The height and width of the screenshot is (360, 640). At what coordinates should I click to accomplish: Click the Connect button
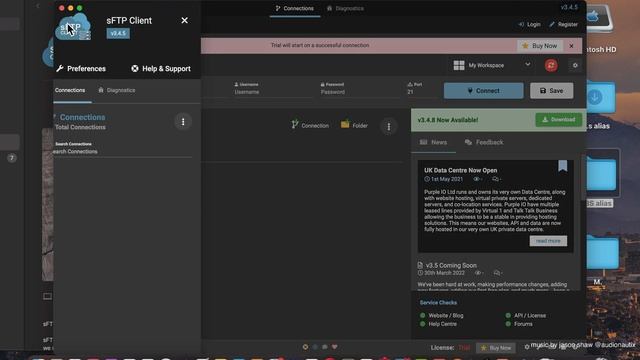(x=483, y=91)
